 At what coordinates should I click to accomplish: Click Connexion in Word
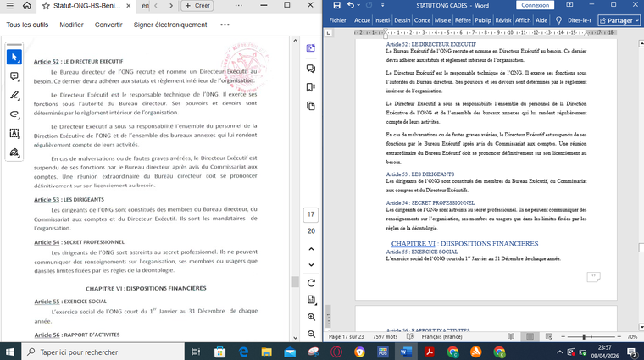coord(536,5)
